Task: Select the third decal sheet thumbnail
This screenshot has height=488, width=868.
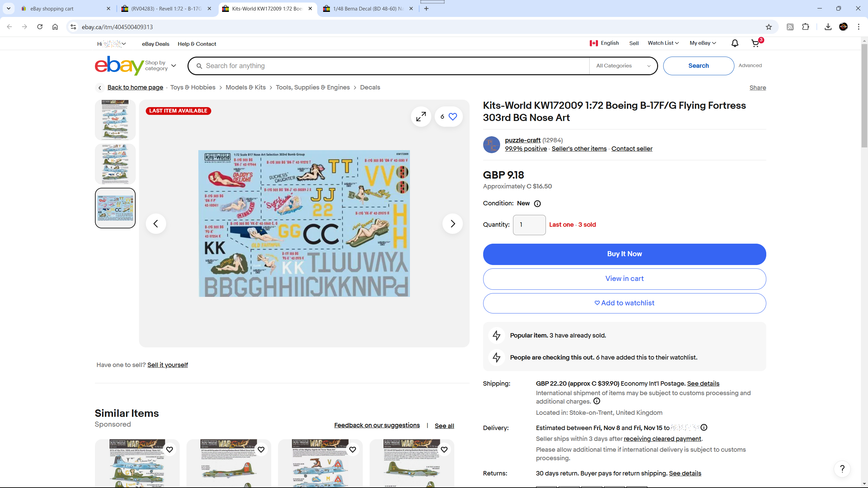Action: point(115,208)
